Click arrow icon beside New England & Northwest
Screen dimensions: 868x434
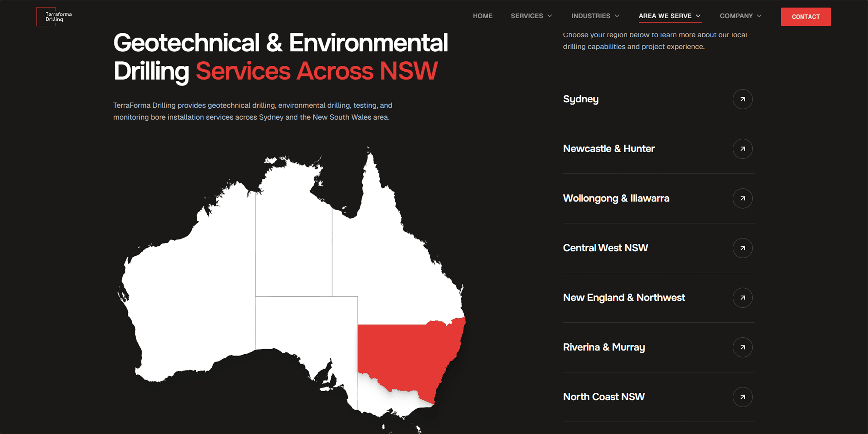[x=743, y=298]
